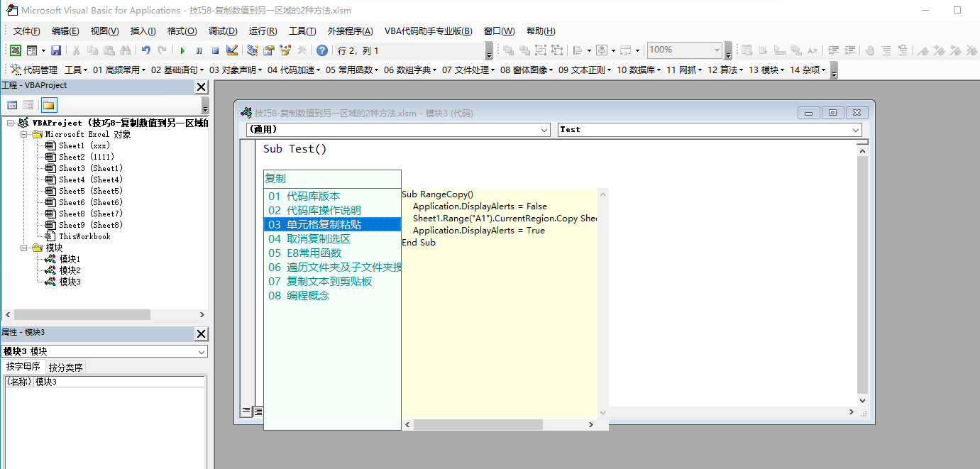Switch to the 按分类序 tab
This screenshot has width=980, height=469.
click(x=66, y=368)
